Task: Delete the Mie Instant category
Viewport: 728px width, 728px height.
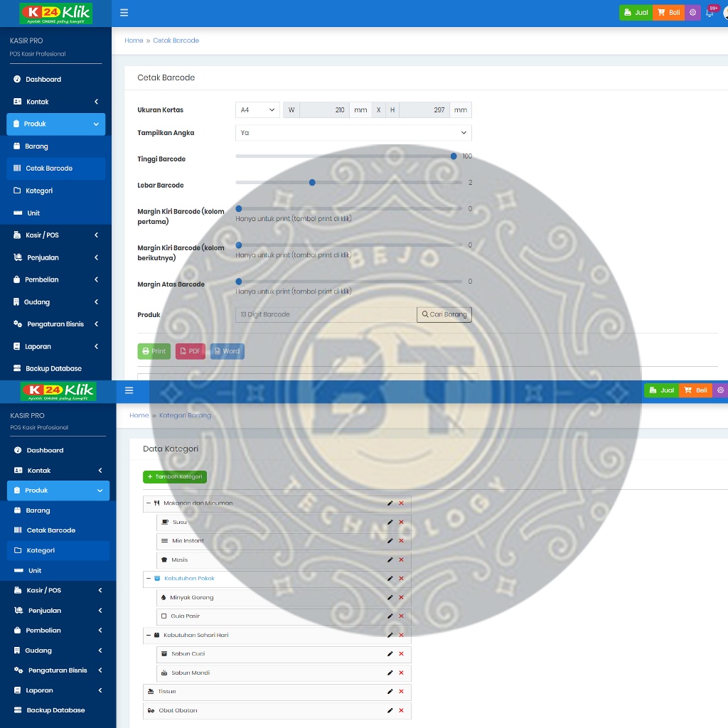Action: pos(401,541)
